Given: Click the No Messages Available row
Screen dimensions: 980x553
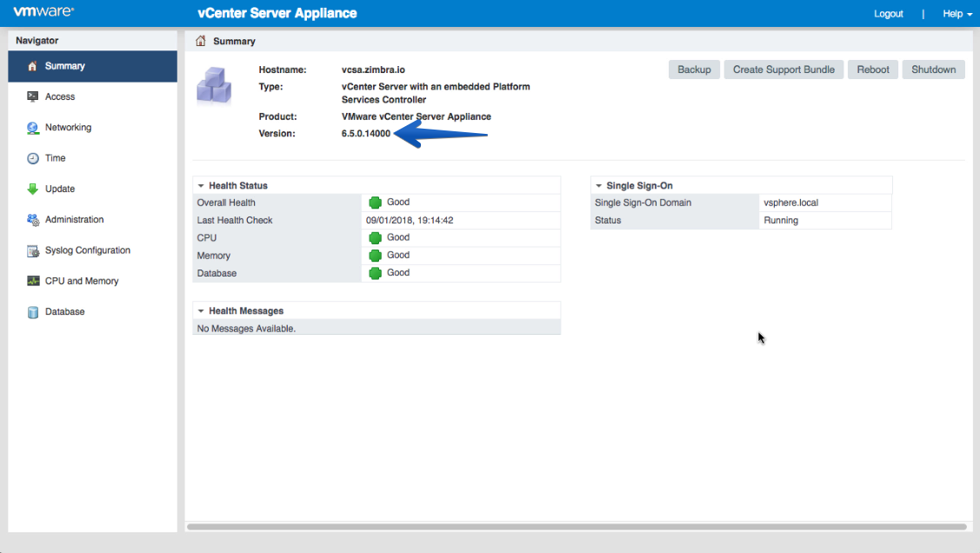Looking at the screenshot, I should click(x=377, y=329).
